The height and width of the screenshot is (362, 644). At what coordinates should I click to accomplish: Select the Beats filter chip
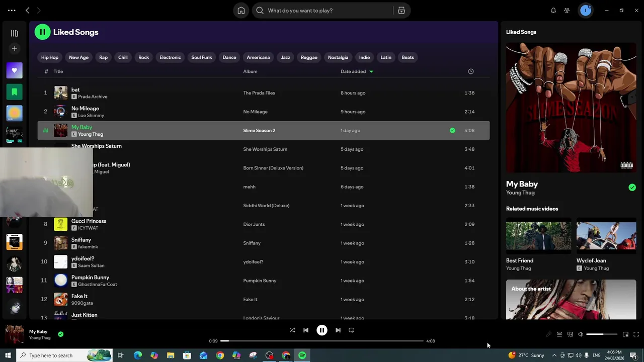[408, 57]
